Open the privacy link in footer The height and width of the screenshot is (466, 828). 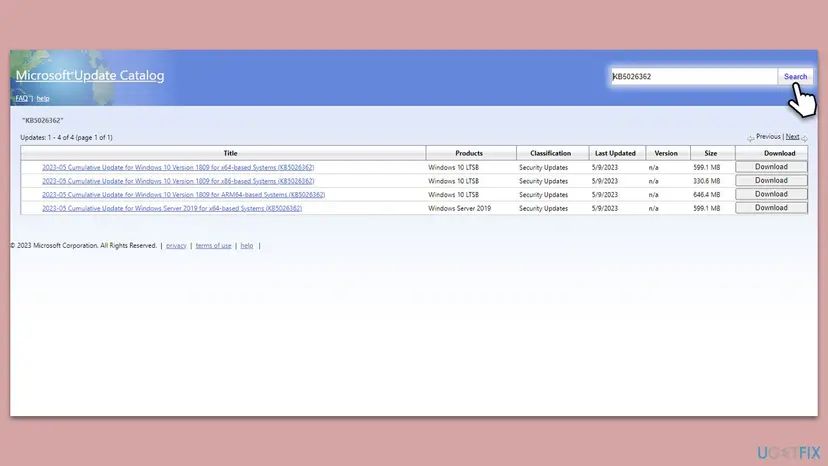[x=176, y=246]
